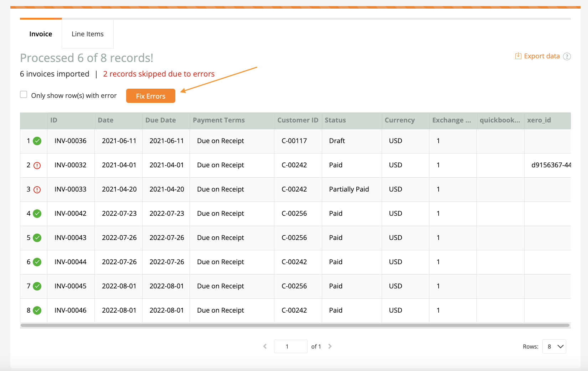Click the green check icon on row 6
This screenshot has height=371, width=588.
37,262
